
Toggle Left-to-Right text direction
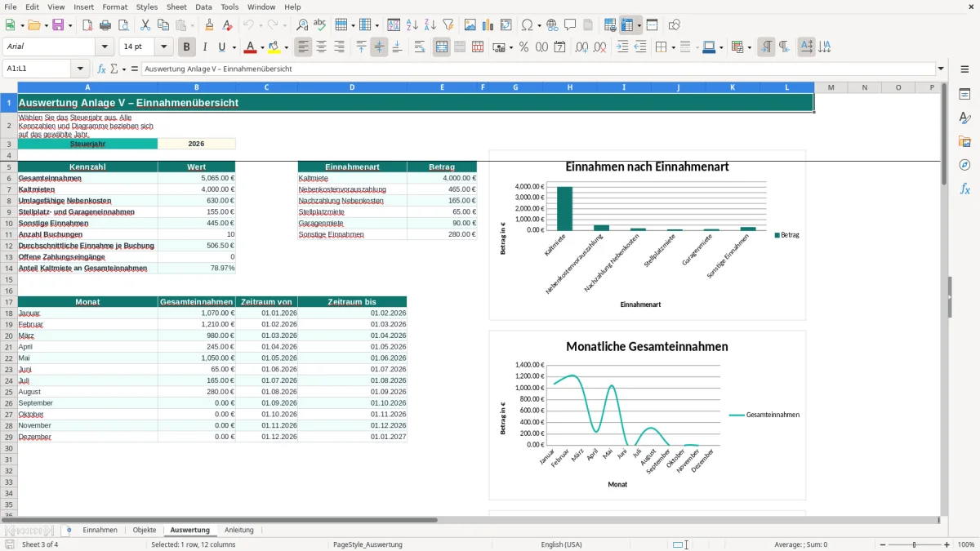[x=766, y=47]
